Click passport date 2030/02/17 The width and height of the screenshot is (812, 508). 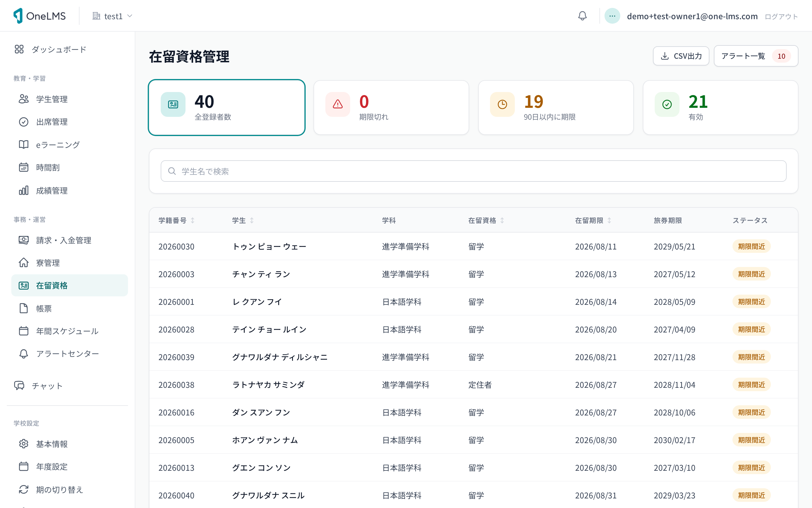tap(674, 440)
